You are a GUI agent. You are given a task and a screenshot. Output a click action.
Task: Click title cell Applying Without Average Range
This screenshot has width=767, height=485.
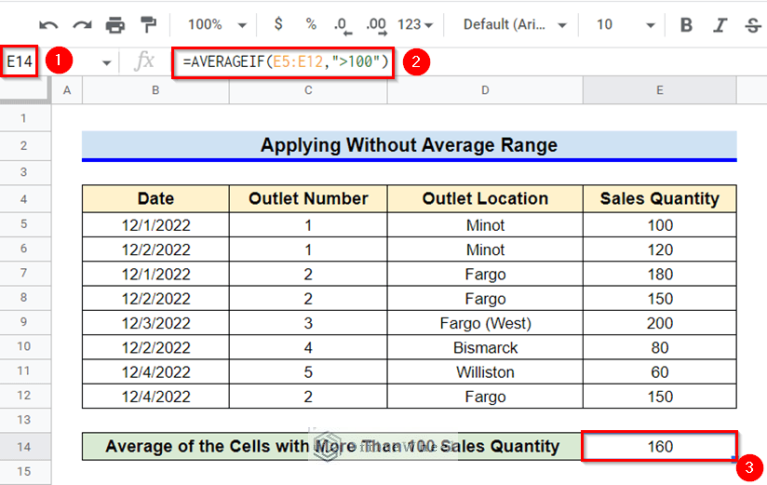pyautogui.click(x=409, y=146)
